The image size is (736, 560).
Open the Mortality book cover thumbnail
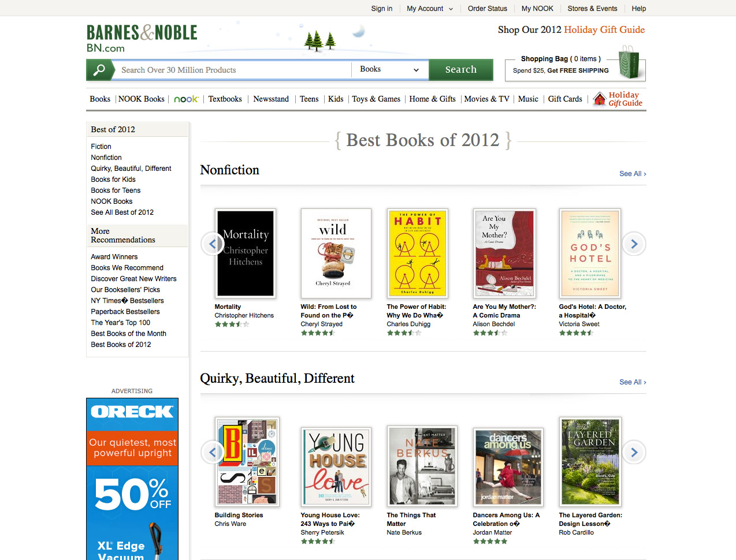point(246,253)
